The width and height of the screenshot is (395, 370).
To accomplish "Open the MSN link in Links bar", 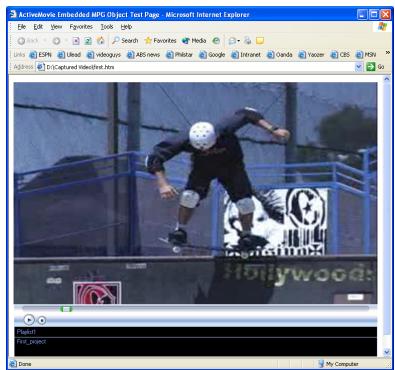I will (366, 55).
